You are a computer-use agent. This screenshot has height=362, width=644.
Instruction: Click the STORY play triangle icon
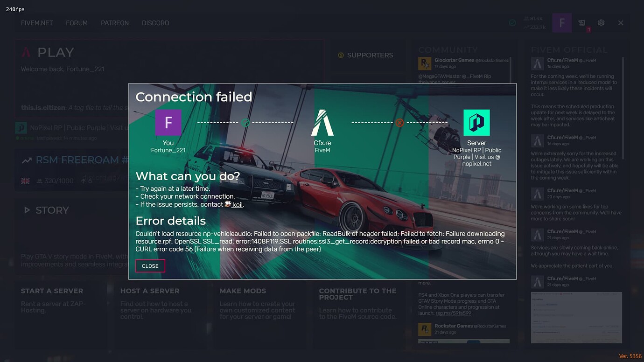(x=27, y=210)
